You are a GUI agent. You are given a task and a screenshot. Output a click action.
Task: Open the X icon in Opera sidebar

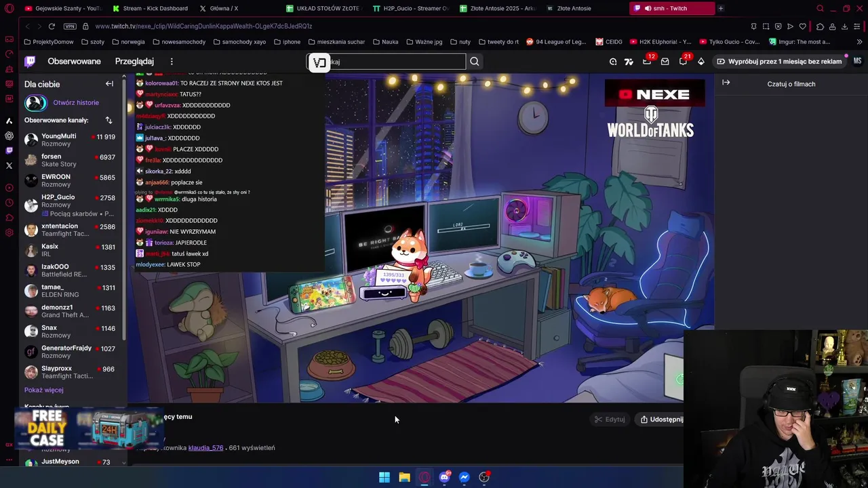(9, 165)
